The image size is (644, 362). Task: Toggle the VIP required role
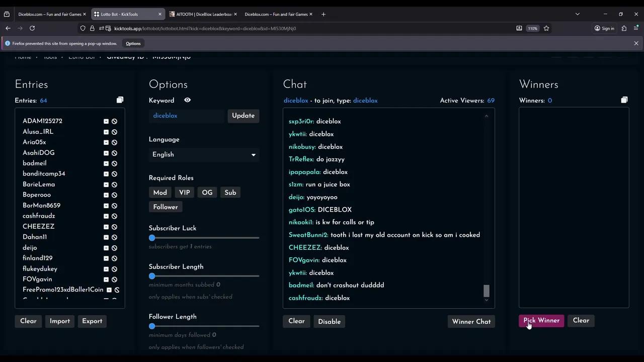click(185, 193)
